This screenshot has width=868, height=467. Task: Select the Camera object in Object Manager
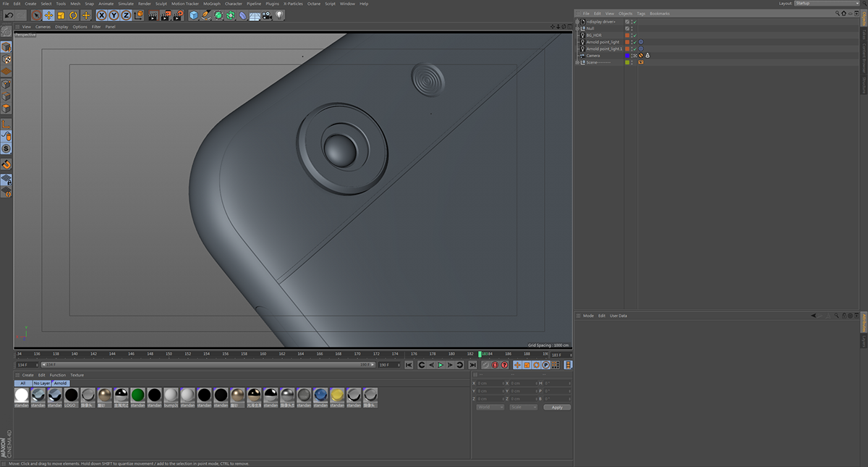coord(593,56)
